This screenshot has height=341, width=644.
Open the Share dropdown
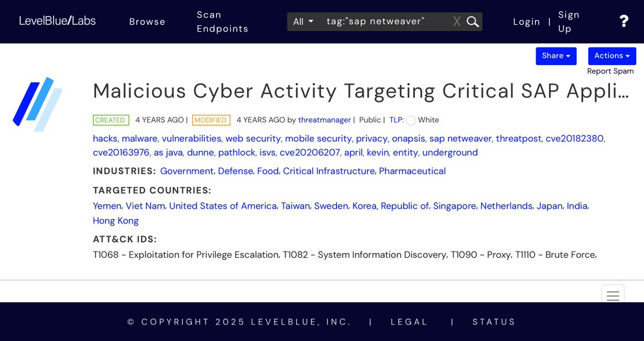[x=556, y=56]
